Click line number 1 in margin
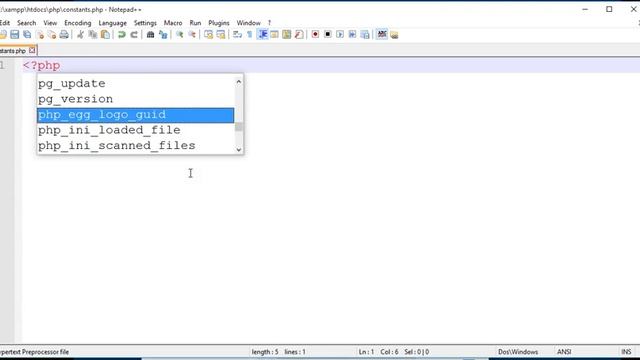Screen dimensions: 640x360 [x=3, y=65]
